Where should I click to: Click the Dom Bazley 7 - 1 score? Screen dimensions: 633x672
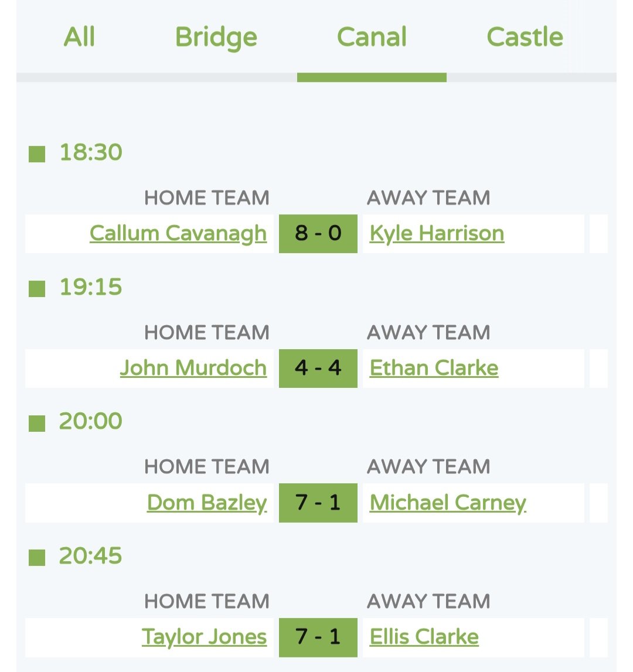(318, 503)
